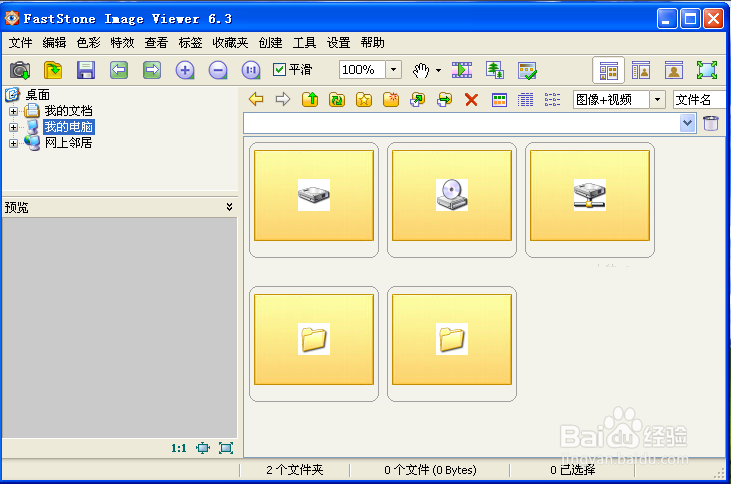Viewport: 731px width, 484px height.
Task: Open the 色彩 menu
Action: click(x=89, y=43)
